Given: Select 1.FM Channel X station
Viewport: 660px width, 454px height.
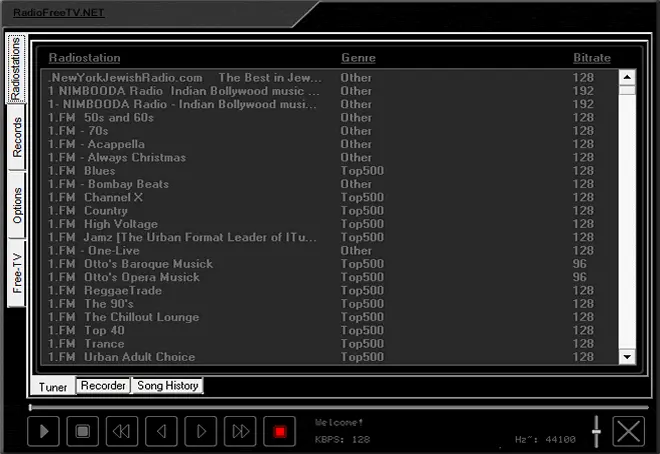Looking at the screenshot, I should point(330,197).
